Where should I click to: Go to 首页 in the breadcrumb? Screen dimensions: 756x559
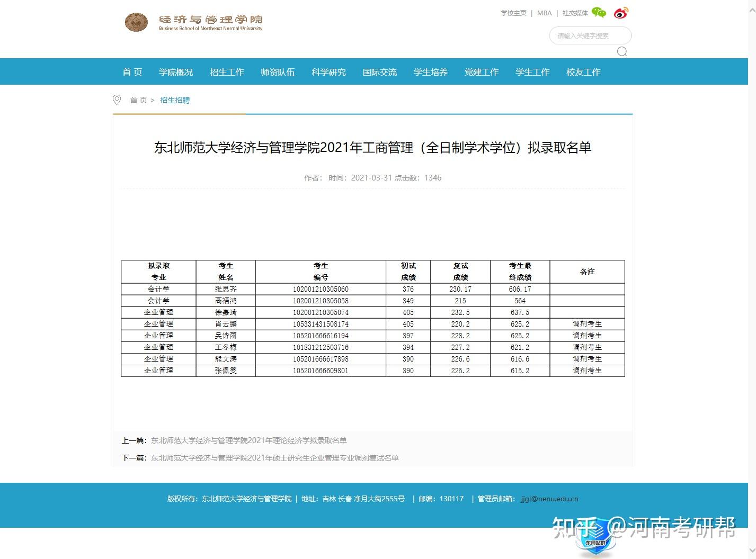coord(139,100)
